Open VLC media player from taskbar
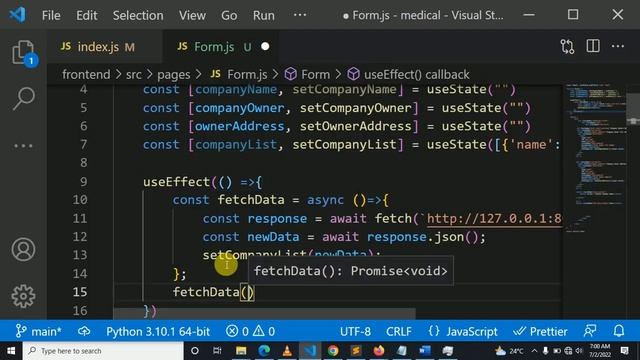 pyautogui.click(x=287, y=351)
